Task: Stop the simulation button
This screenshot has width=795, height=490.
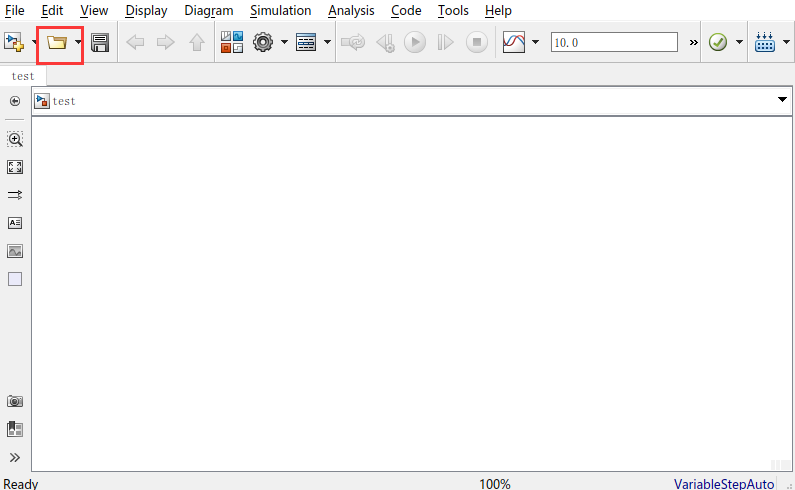Action: [x=477, y=42]
